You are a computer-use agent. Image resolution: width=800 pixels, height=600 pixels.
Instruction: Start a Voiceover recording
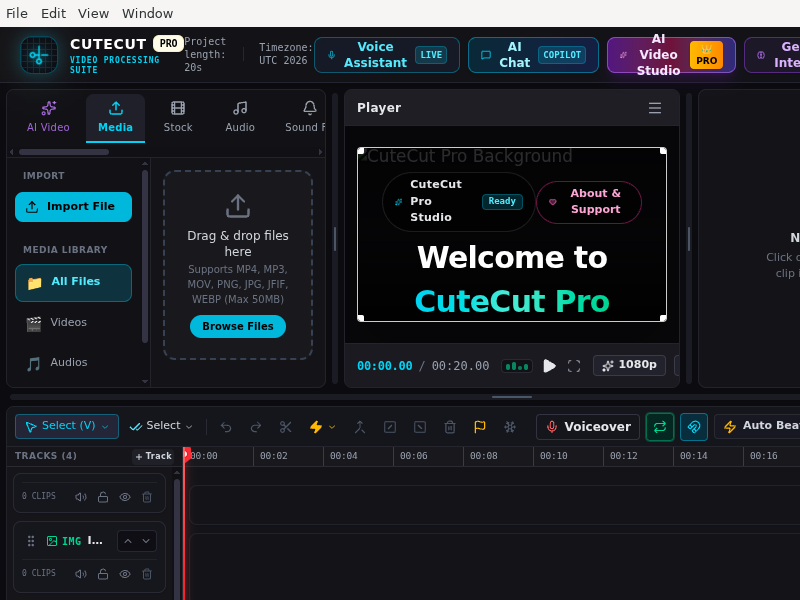click(588, 427)
